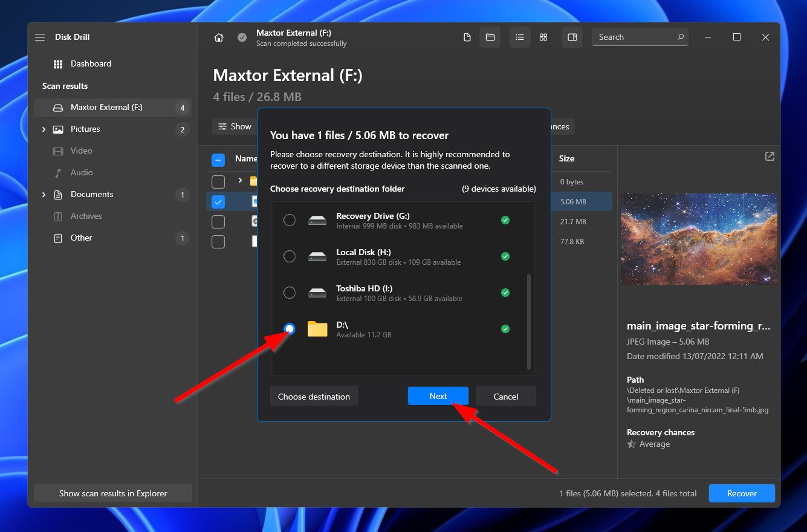Toggle the select-all checkbox in header
Viewport: 807px width, 532px height.
(x=218, y=160)
